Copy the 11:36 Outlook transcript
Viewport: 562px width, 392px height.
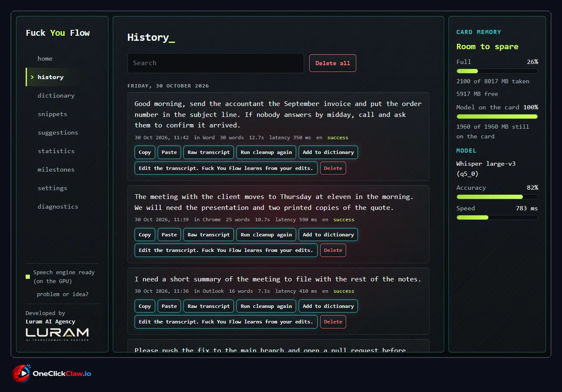(145, 306)
